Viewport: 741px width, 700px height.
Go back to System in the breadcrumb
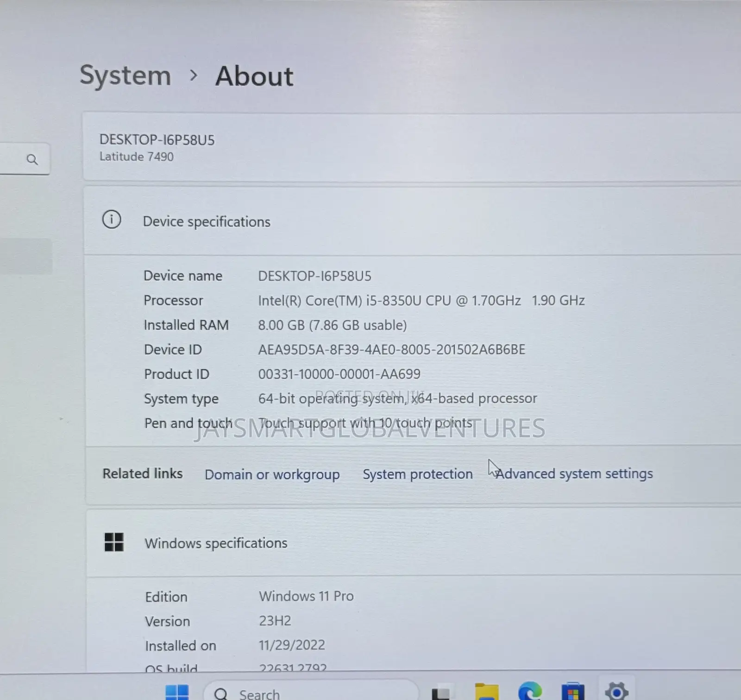(126, 75)
